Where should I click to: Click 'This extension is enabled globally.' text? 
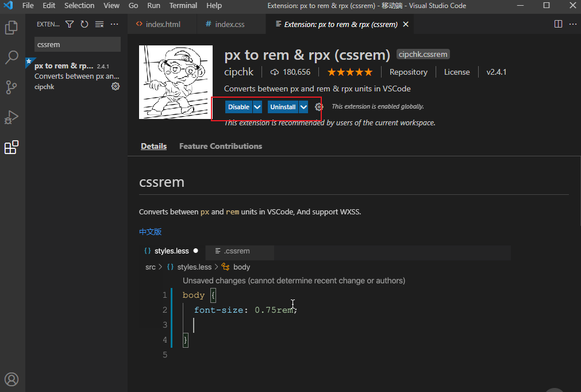click(378, 107)
